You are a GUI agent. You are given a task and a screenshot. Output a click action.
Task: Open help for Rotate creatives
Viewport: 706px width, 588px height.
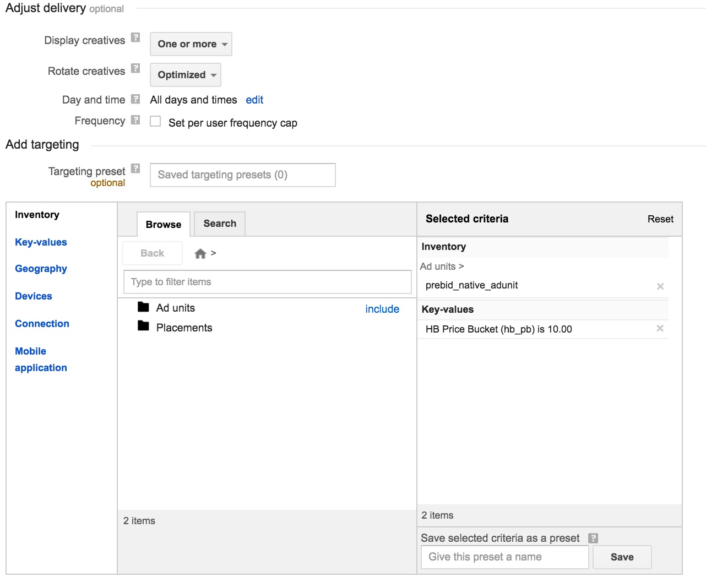click(135, 68)
